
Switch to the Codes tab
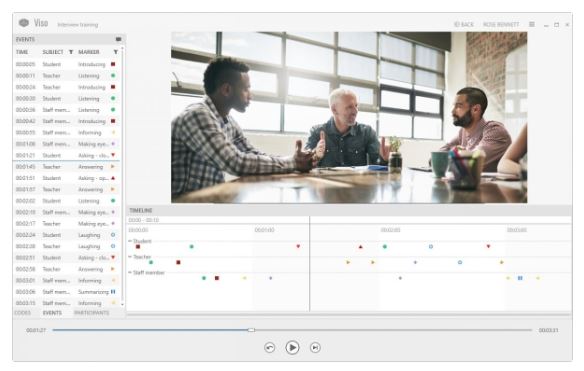[x=23, y=313]
